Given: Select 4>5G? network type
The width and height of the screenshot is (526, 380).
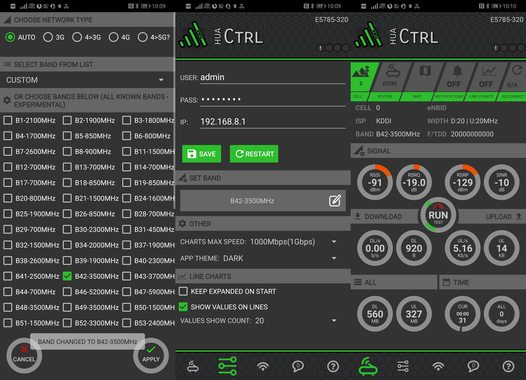Looking at the screenshot, I should tap(154, 37).
